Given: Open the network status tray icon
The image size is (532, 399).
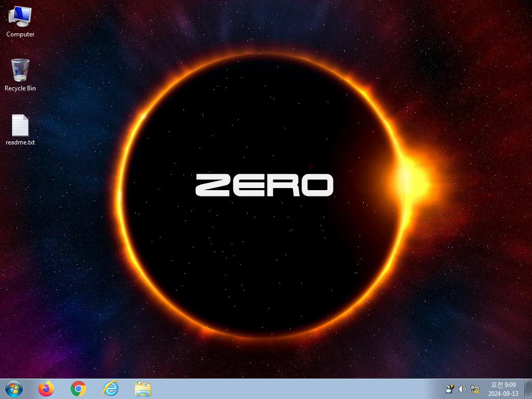Looking at the screenshot, I should pyautogui.click(x=475, y=389).
